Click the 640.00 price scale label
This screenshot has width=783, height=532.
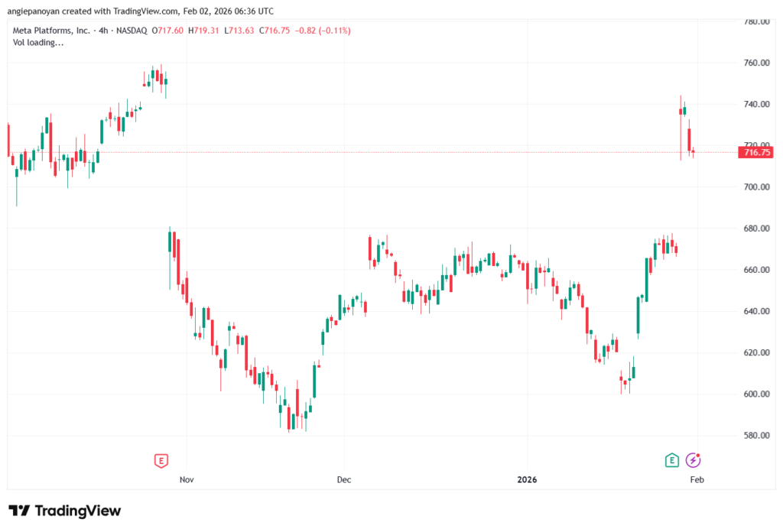[756, 312]
